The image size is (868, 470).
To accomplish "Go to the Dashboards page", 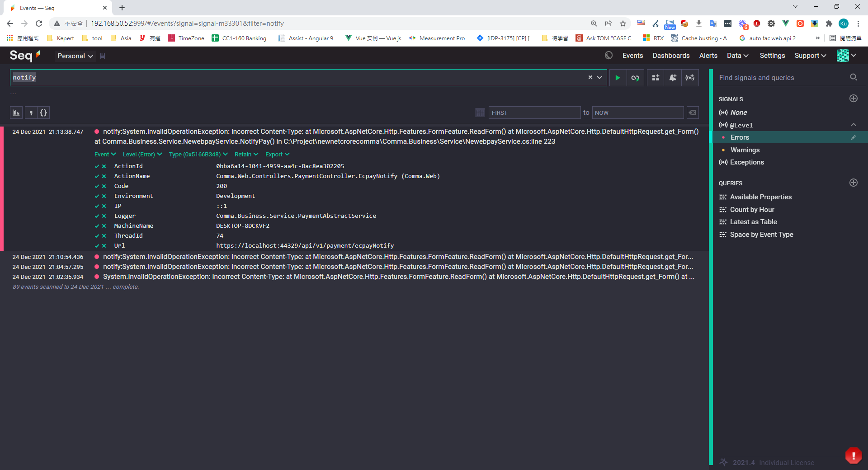I will 671,56.
